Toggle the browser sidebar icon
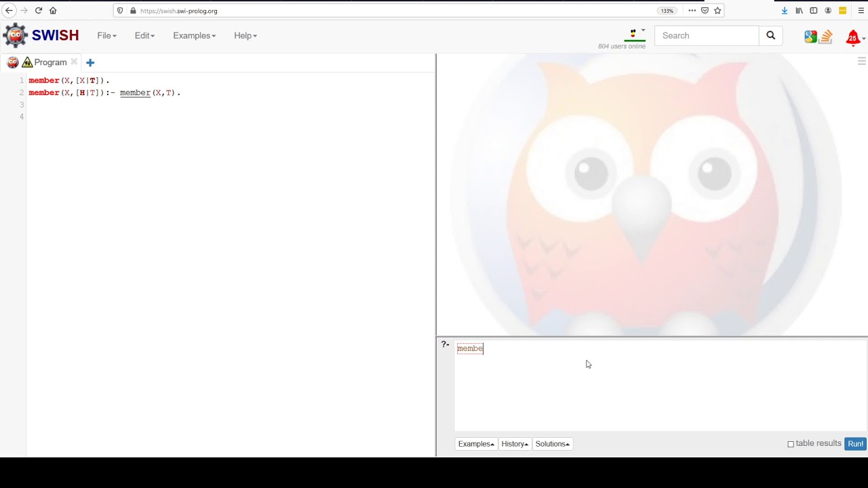 coord(814,11)
